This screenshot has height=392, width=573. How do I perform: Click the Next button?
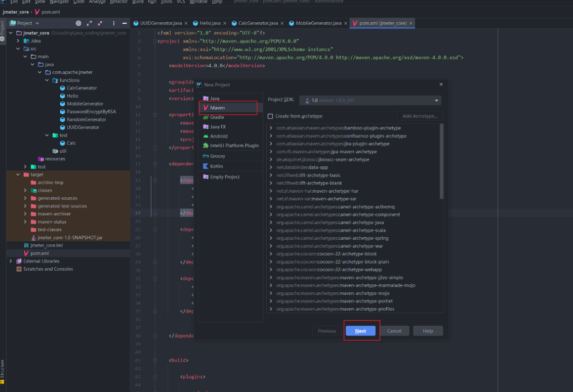tap(360, 331)
